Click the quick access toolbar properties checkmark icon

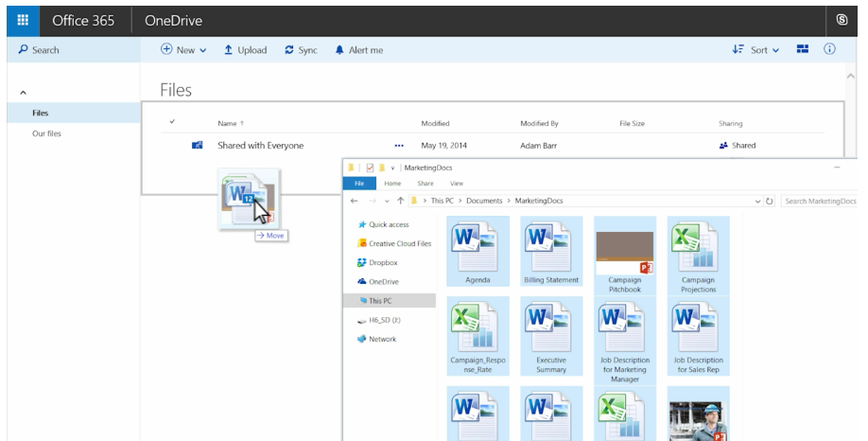click(x=370, y=168)
